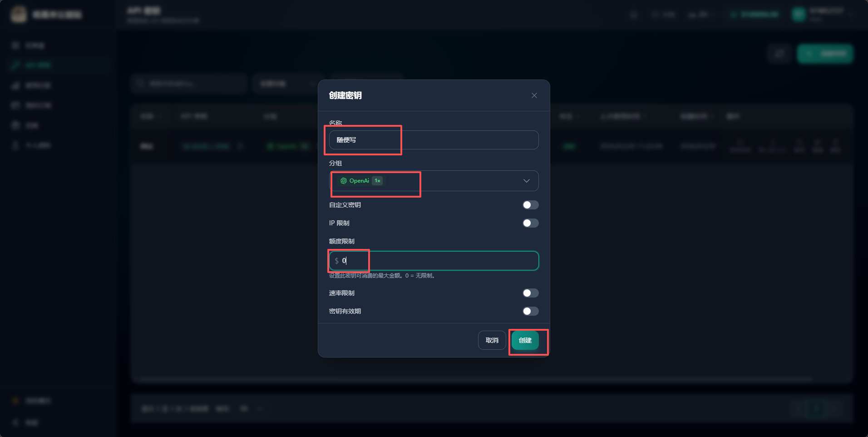Expand the 分组 dropdown chevron
The image size is (868, 437).
pos(527,181)
